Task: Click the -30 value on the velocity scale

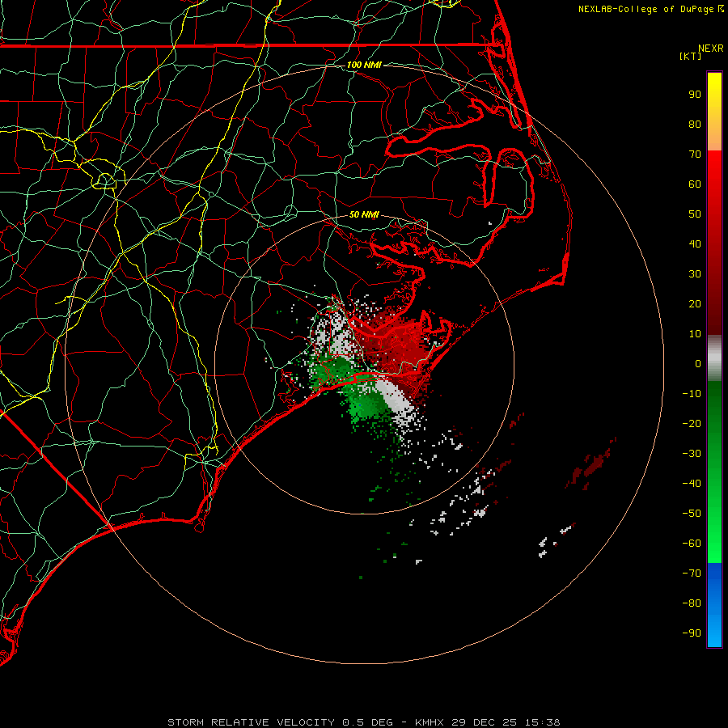Action: [692, 454]
